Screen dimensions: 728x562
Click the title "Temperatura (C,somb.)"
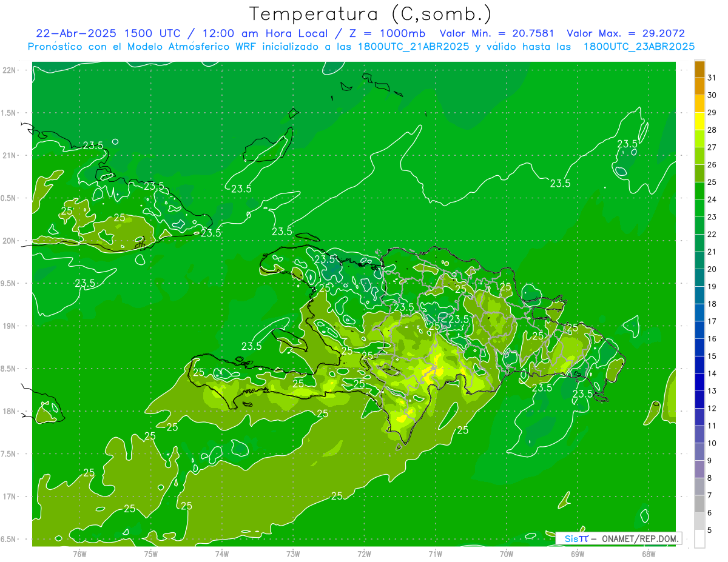coord(371,14)
